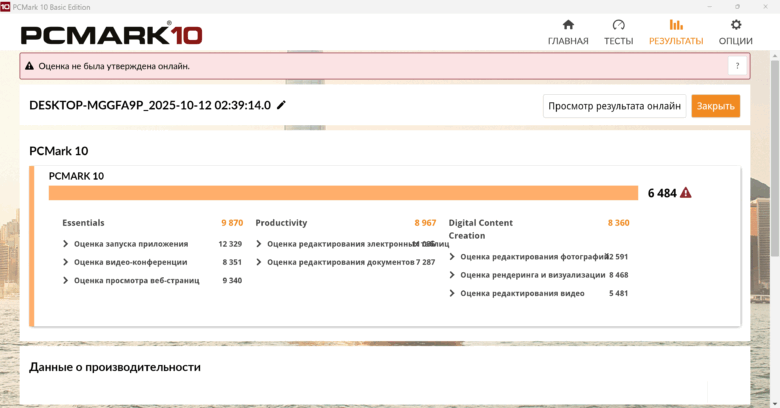Click the orange PCMark 10 score bar
Viewport: 780px width, 408px height.
click(343, 193)
